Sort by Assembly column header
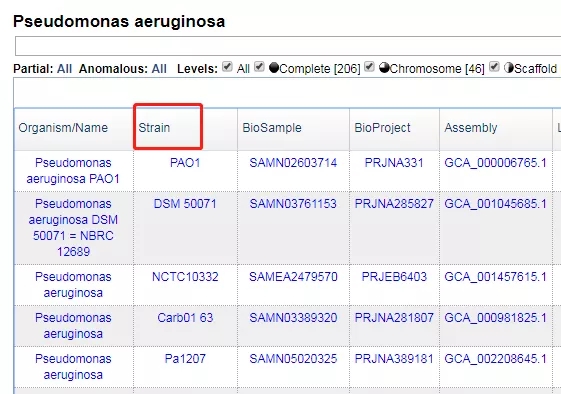 click(x=471, y=128)
